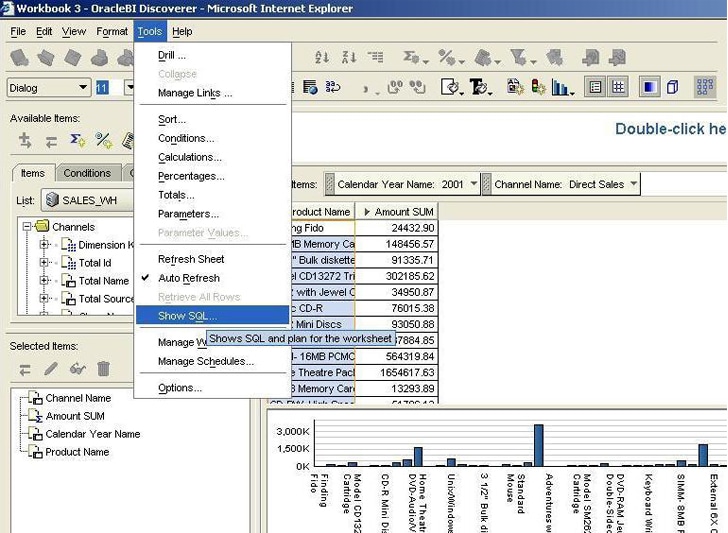Viewport: 728px width, 533px height.
Task: Click the increase decimal places icon
Action: (x=396, y=87)
